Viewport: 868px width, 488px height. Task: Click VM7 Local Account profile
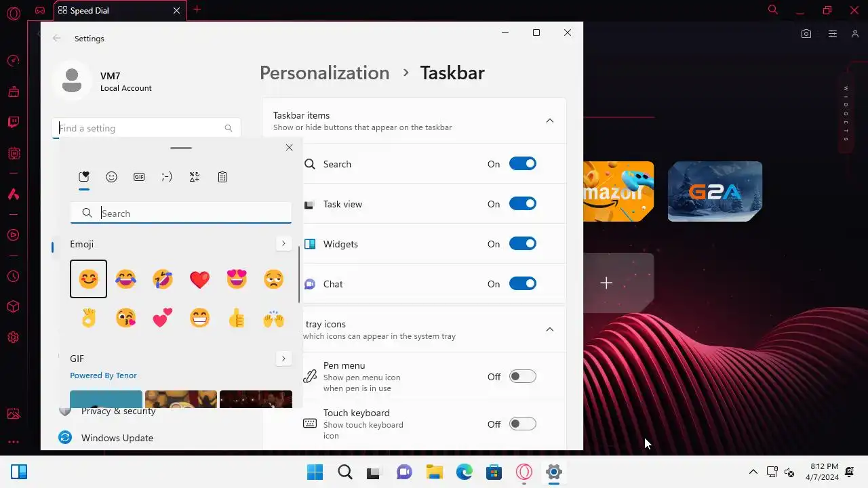tap(103, 81)
